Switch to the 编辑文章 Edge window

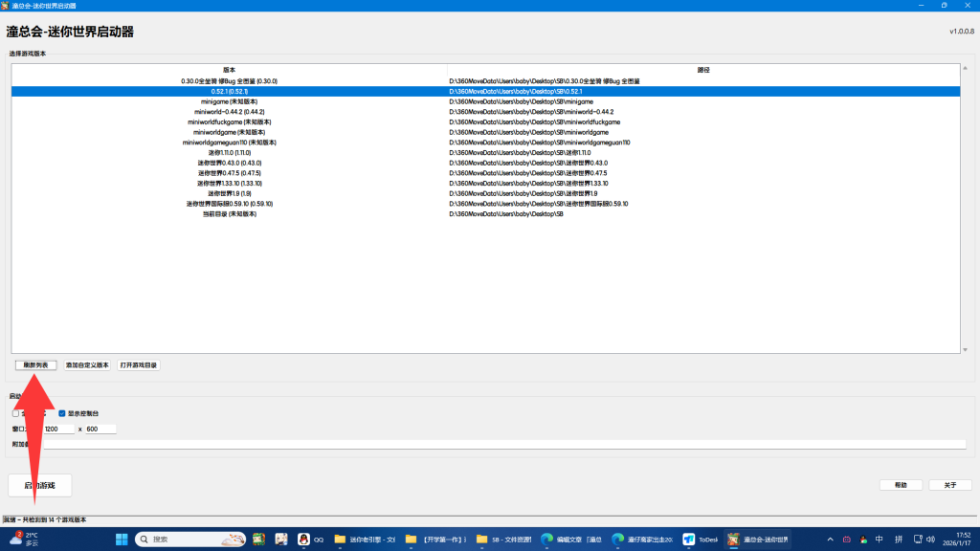[x=571, y=540]
